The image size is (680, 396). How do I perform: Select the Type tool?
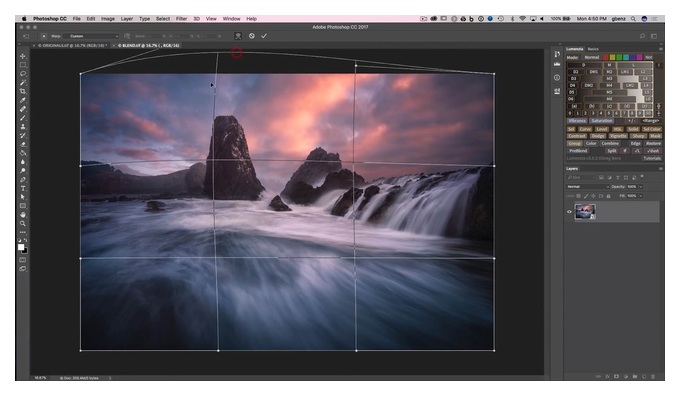(x=23, y=188)
